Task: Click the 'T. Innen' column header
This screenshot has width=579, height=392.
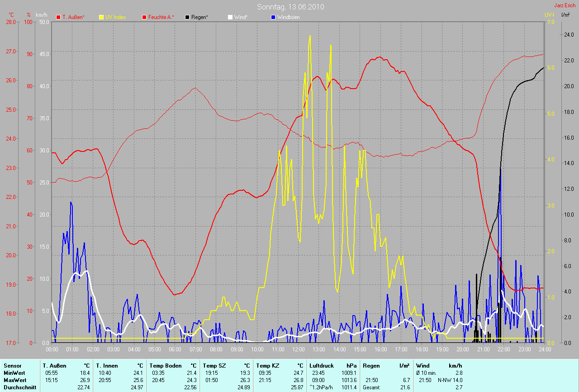Action: tap(107, 365)
